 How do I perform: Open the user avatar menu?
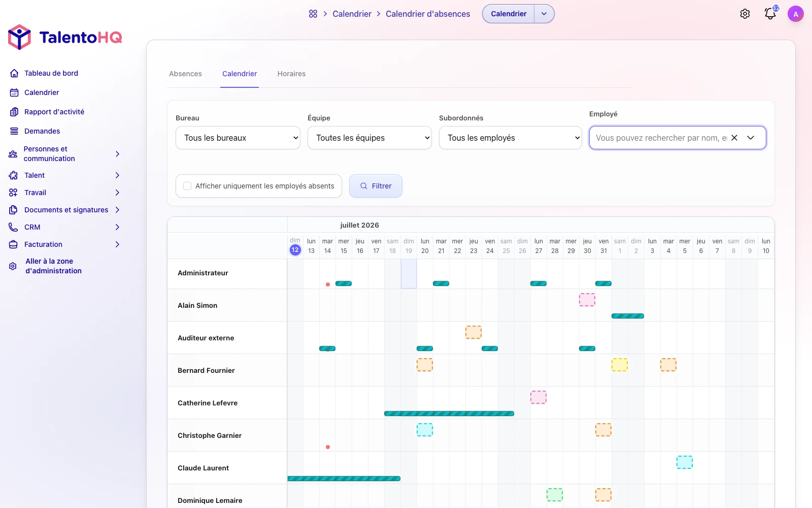coord(796,14)
